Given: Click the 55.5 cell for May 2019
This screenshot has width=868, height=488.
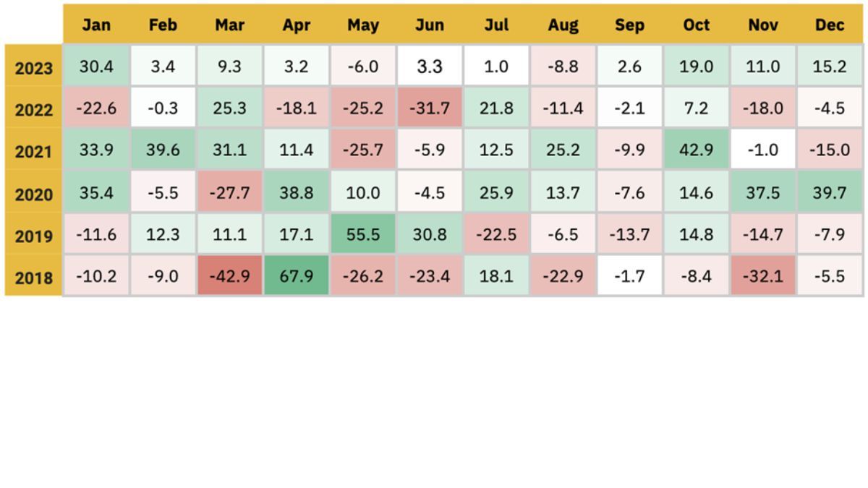Looking at the screenshot, I should [x=362, y=234].
